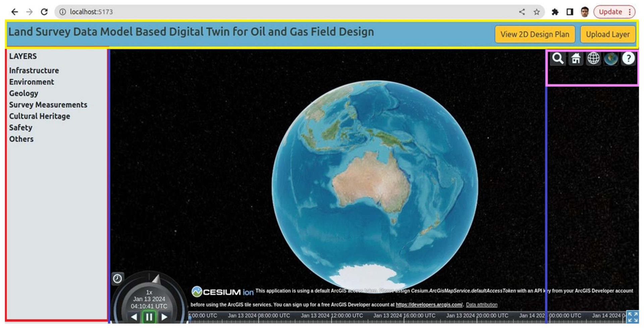Open the scene mode picker globe icon

tap(593, 59)
